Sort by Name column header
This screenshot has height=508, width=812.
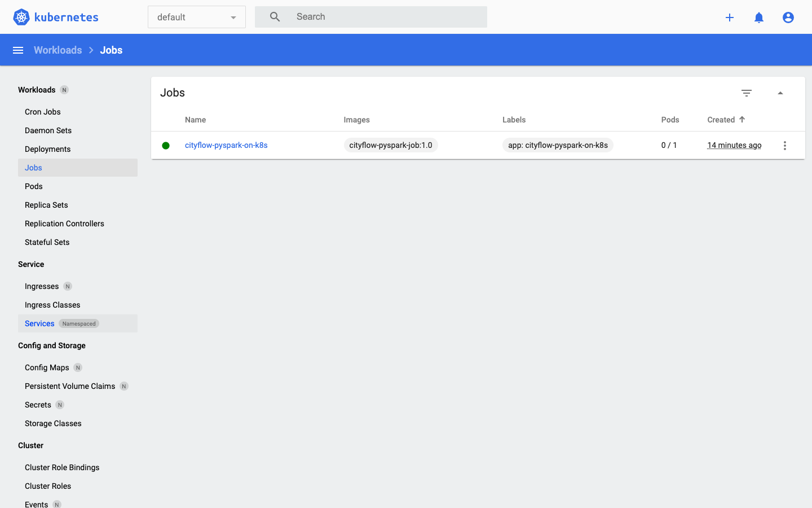coord(196,120)
